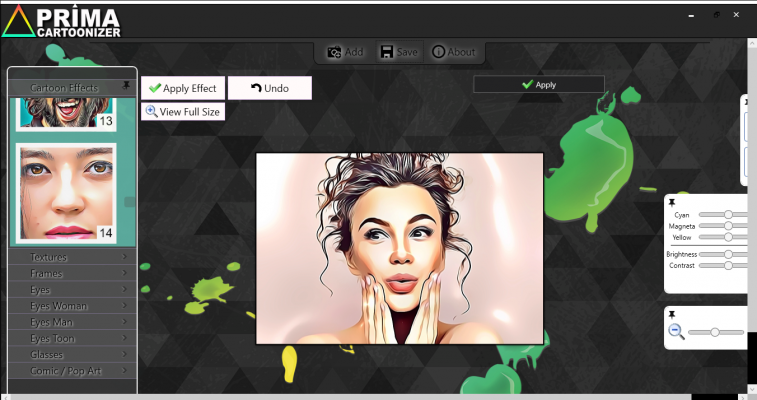Expand the Eyes section

pos(71,290)
